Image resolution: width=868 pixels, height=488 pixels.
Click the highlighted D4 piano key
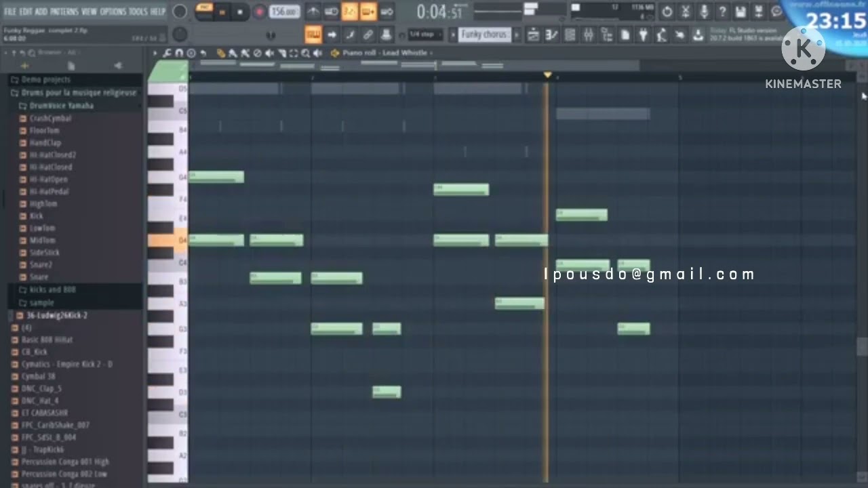pyautogui.click(x=167, y=241)
